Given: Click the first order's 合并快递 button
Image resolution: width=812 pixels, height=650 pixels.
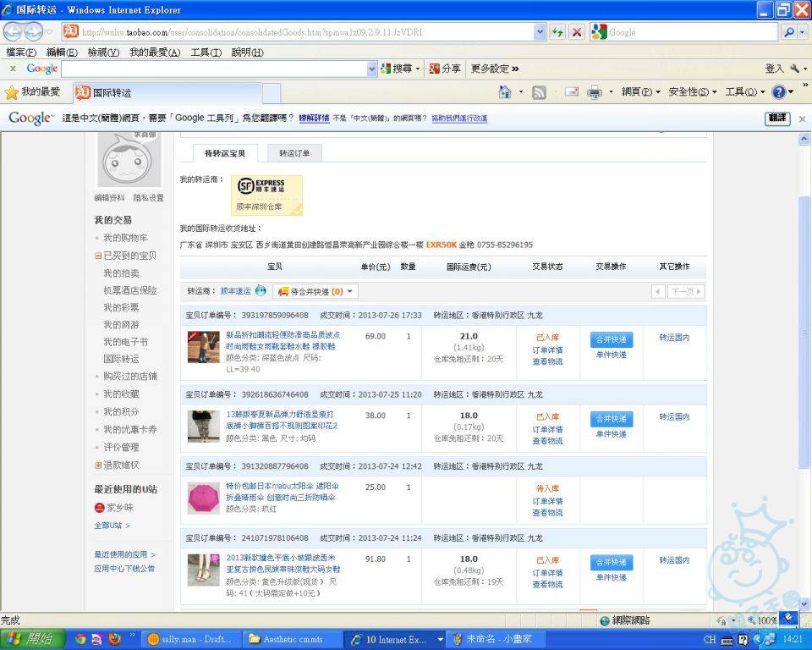Looking at the screenshot, I should [611, 339].
